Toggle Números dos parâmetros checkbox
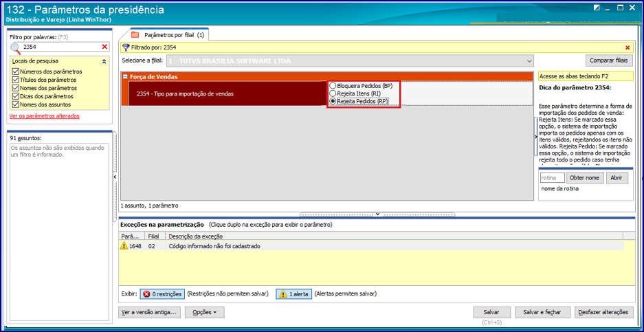 tap(16, 71)
